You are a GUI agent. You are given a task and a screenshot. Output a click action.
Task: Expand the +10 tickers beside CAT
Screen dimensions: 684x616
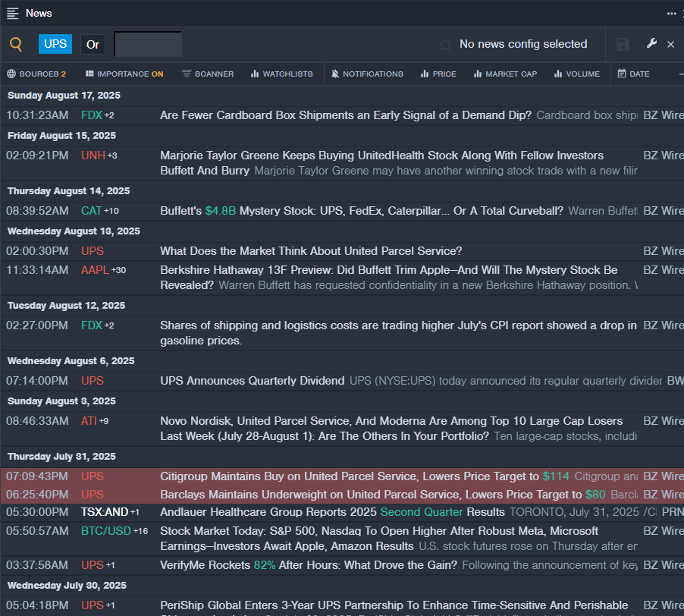point(111,211)
